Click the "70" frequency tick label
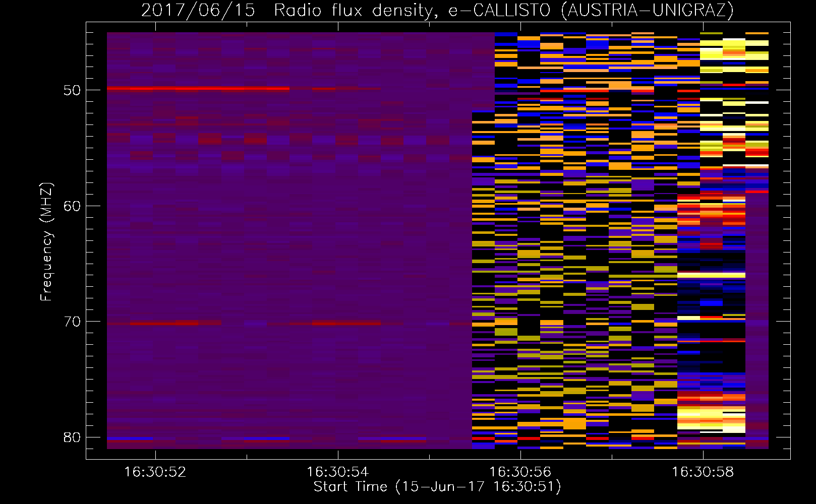 click(x=72, y=322)
